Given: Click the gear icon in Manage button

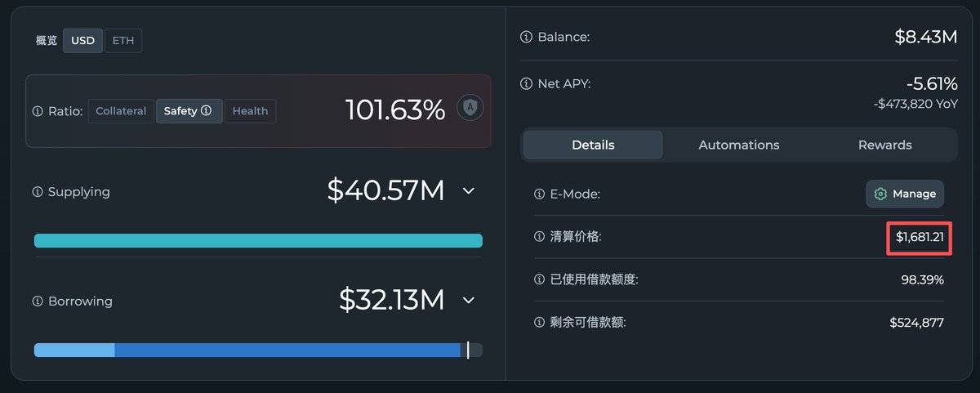Looking at the screenshot, I should 880,194.
